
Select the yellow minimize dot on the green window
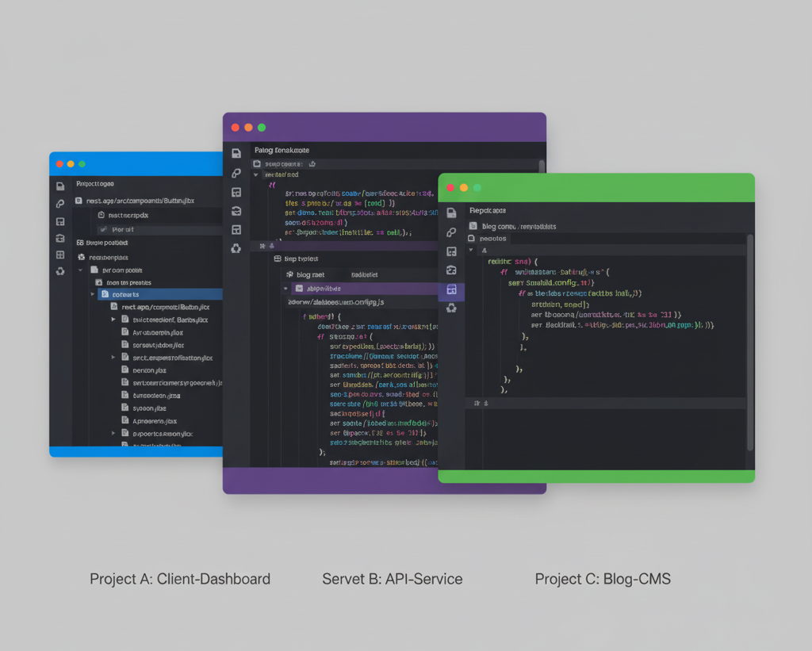coord(464,187)
